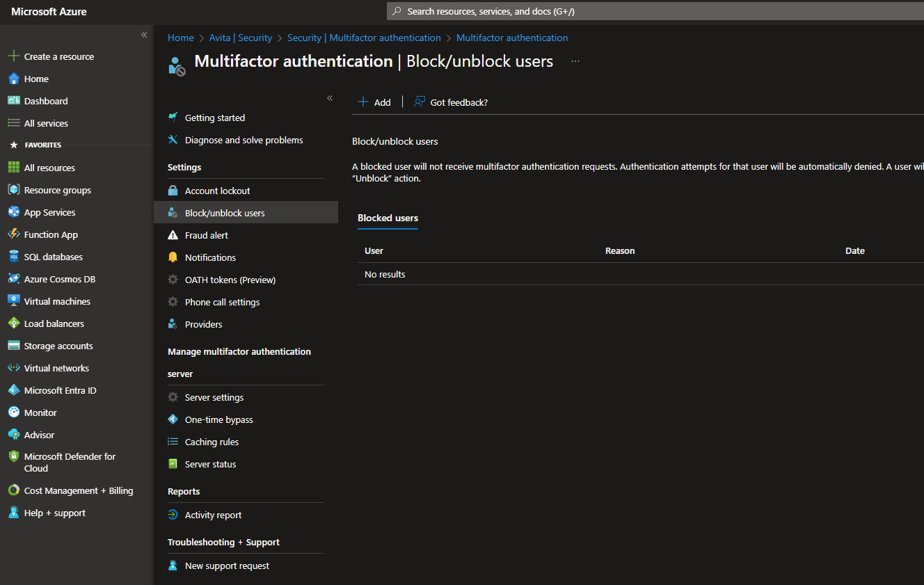Focus the Search resources, services, and docs box
The height and width of the screenshot is (585, 924).
(x=655, y=11)
